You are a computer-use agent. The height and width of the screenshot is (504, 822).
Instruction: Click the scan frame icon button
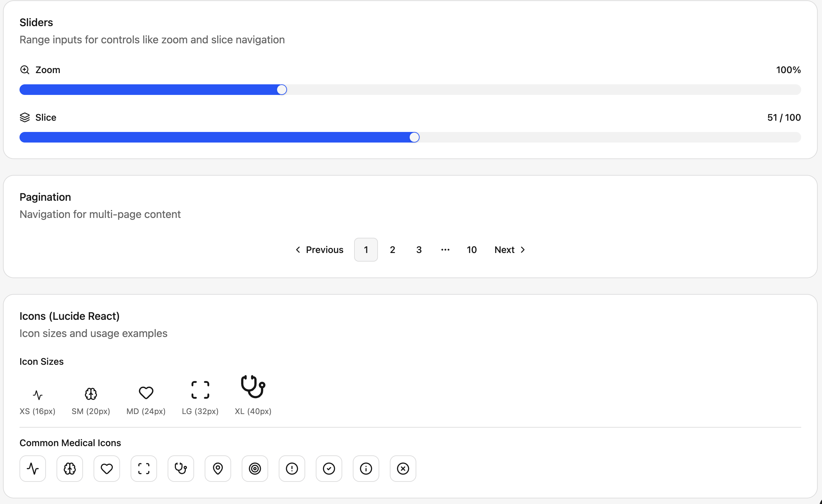[144, 468]
